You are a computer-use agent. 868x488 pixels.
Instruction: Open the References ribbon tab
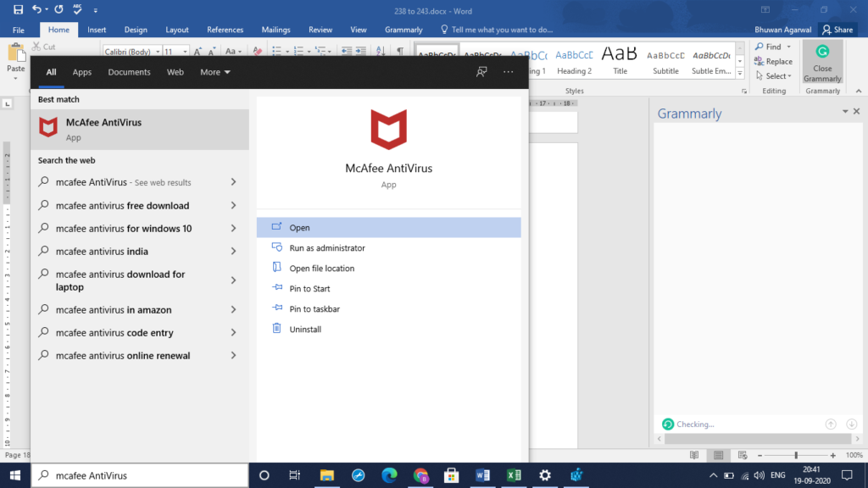point(225,30)
